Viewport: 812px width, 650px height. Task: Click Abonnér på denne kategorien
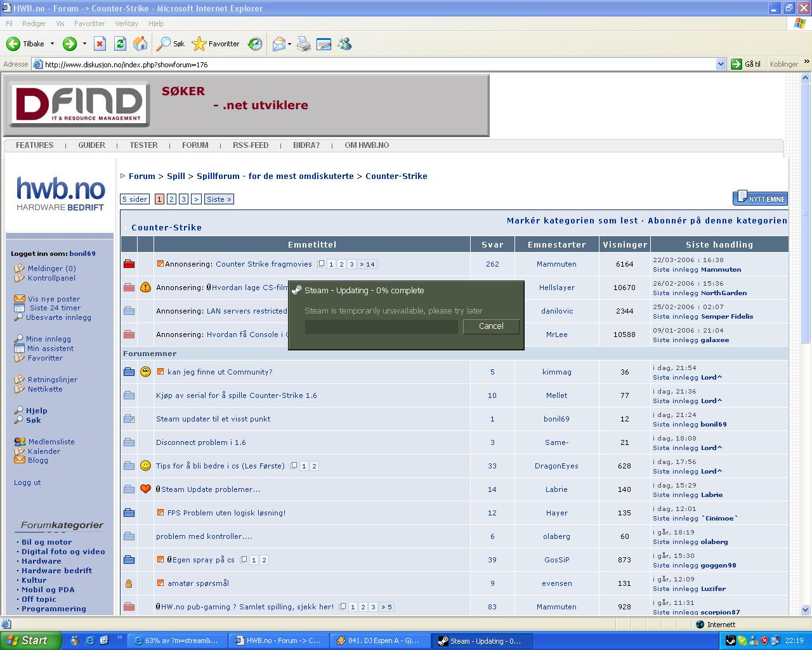[x=717, y=221]
